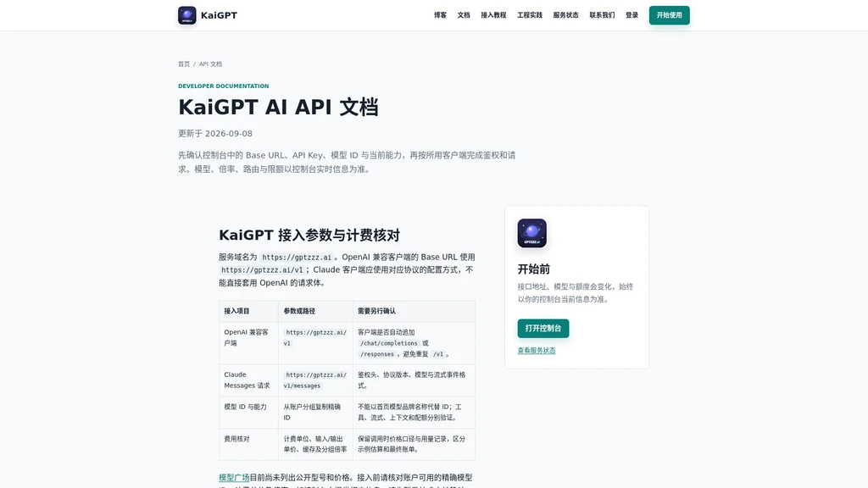Open the 文档 nav item

[464, 15]
